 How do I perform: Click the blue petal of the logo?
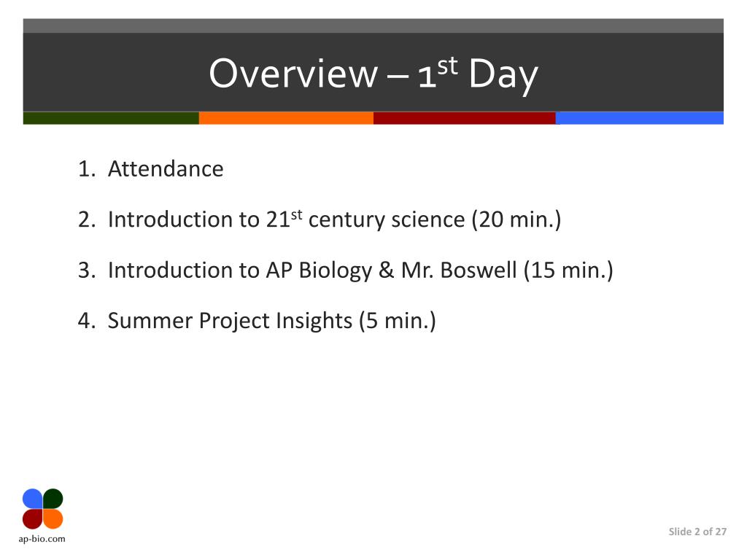(32, 498)
